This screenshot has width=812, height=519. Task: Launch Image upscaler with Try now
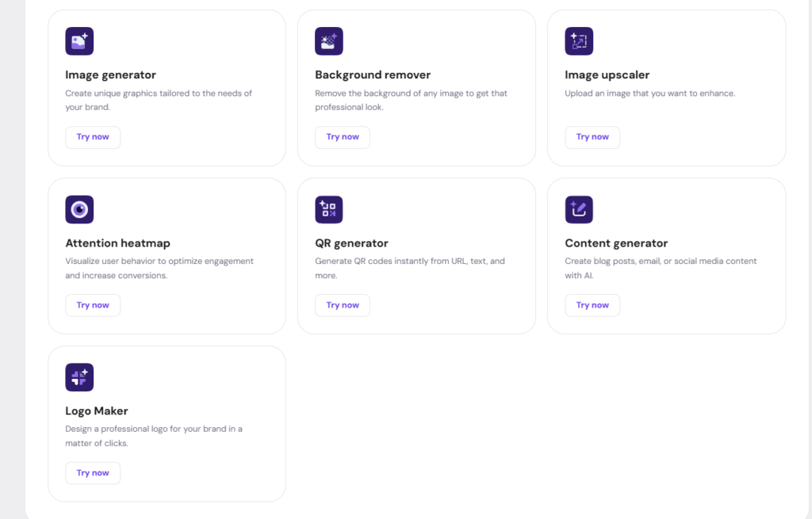(592, 137)
